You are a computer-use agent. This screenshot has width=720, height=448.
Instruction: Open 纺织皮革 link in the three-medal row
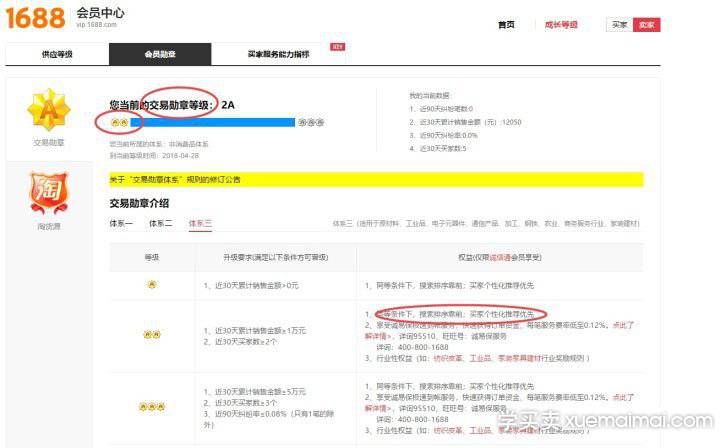[x=448, y=430]
